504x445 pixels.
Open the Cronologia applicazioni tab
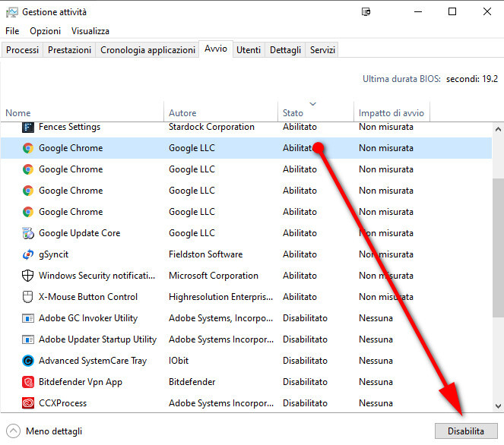[x=147, y=50]
